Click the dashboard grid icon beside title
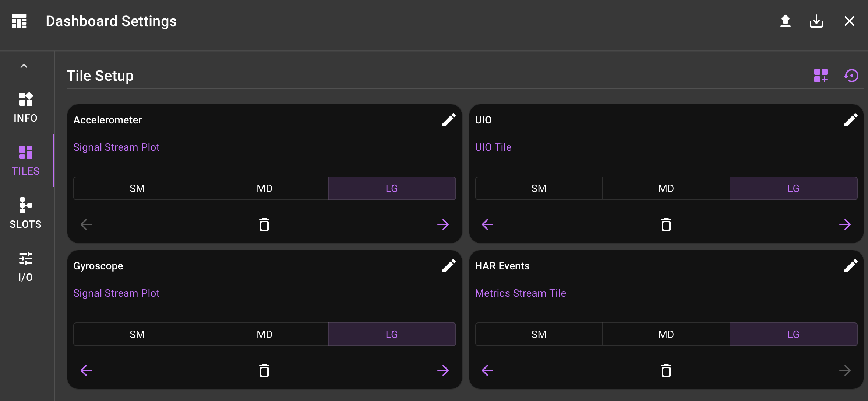The width and height of the screenshot is (868, 401). point(19,21)
